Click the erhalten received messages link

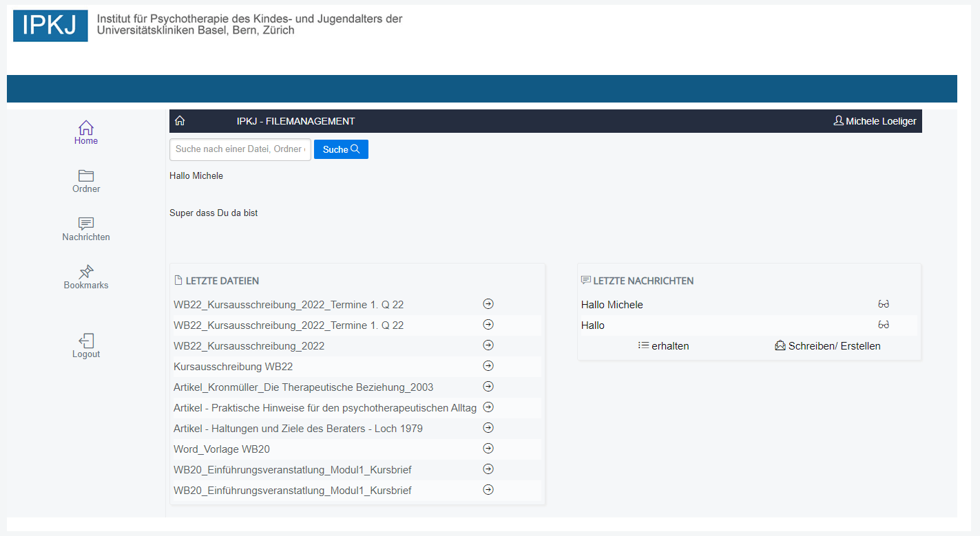[664, 346]
